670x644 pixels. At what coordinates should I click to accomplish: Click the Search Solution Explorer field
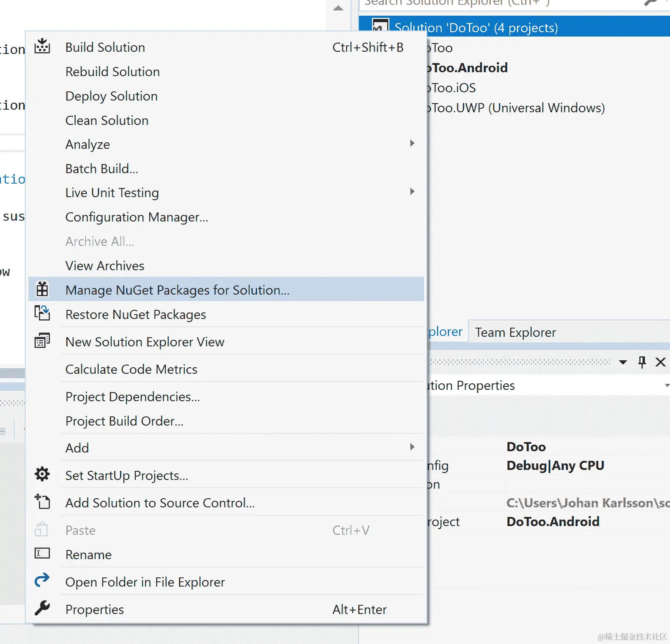pyautogui.click(x=500, y=3)
